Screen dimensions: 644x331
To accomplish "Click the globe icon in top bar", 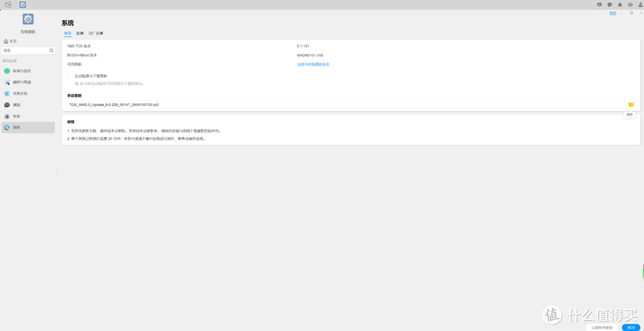I will tap(630, 4).
